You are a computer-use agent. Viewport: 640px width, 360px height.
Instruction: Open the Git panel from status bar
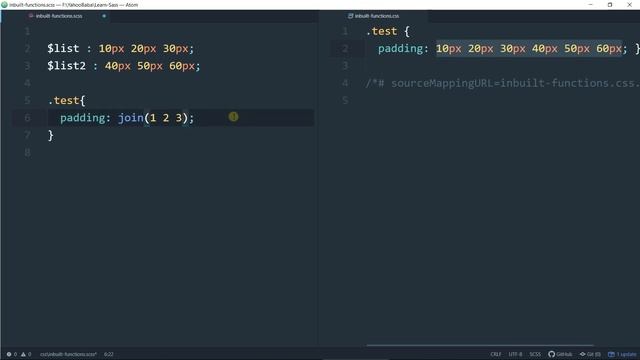pyautogui.click(x=590, y=354)
